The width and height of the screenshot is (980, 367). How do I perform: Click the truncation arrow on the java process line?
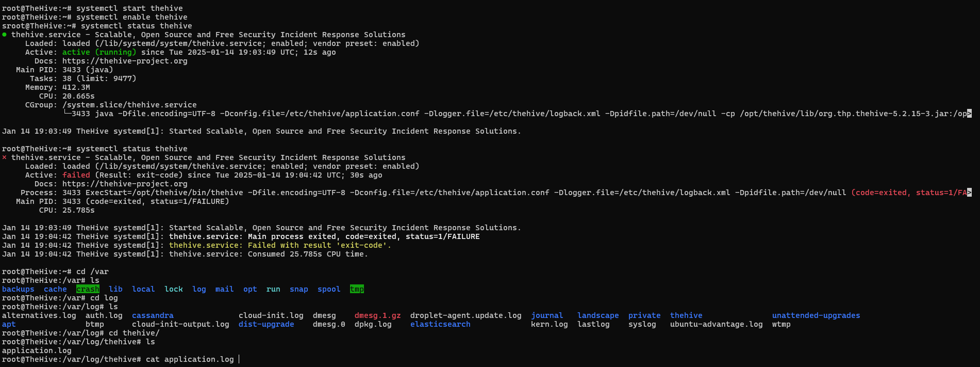click(x=969, y=114)
